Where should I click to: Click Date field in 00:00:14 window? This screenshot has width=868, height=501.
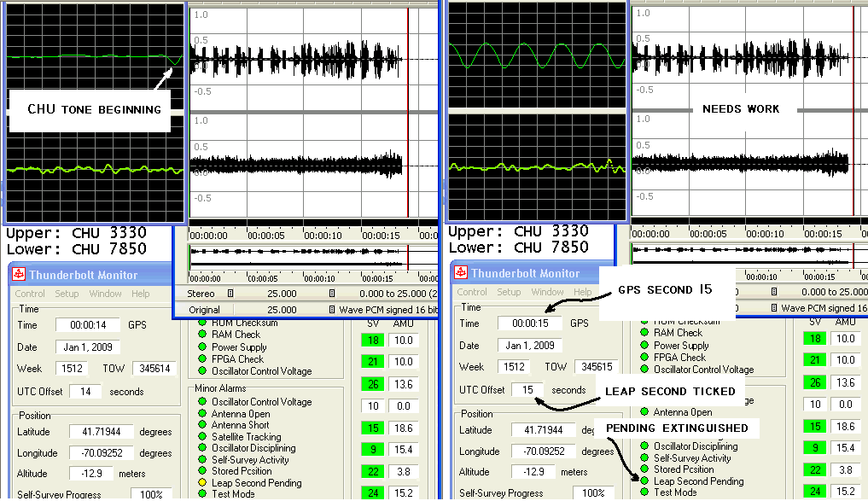[87, 347]
